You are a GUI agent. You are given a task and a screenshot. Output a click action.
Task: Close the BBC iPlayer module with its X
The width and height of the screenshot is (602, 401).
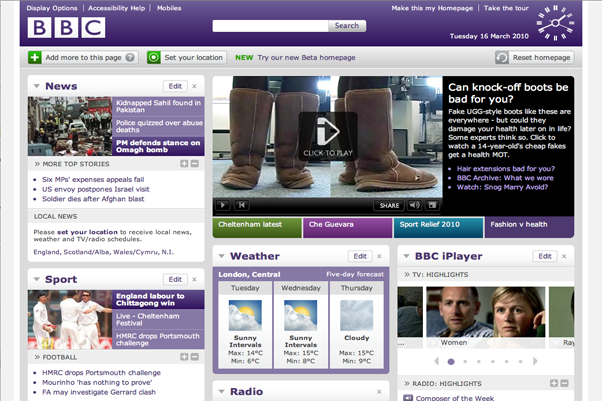(x=564, y=256)
